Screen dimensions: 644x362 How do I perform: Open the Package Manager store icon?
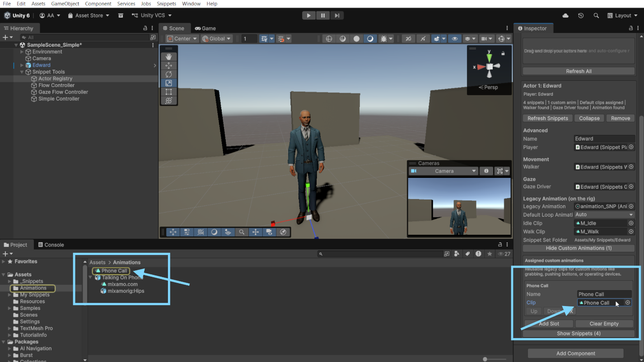(121, 15)
